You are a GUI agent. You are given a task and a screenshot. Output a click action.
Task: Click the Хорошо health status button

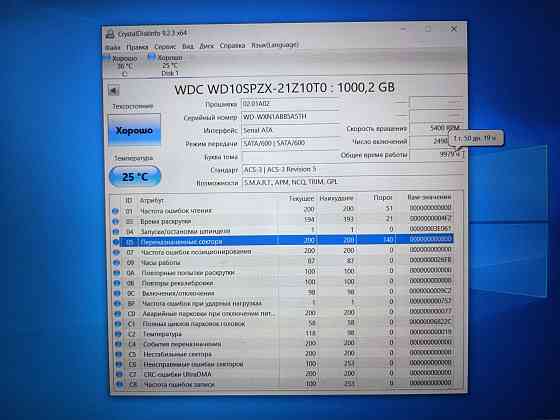point(134,130)
